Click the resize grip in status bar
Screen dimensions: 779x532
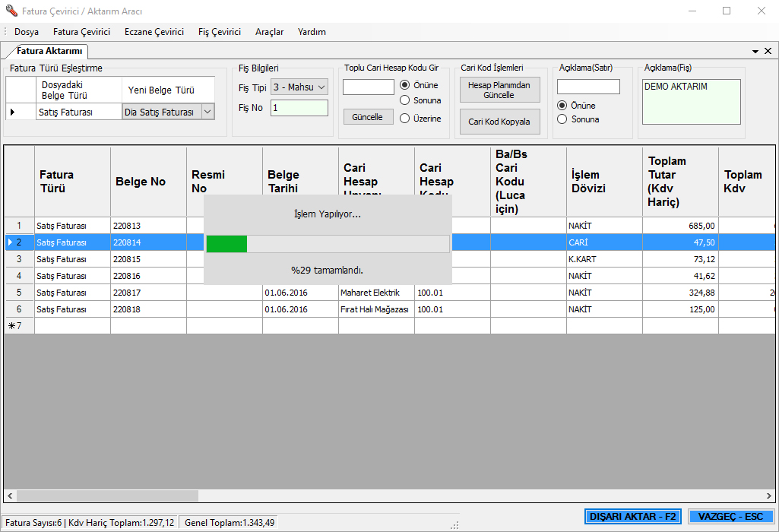coord(454,526)
